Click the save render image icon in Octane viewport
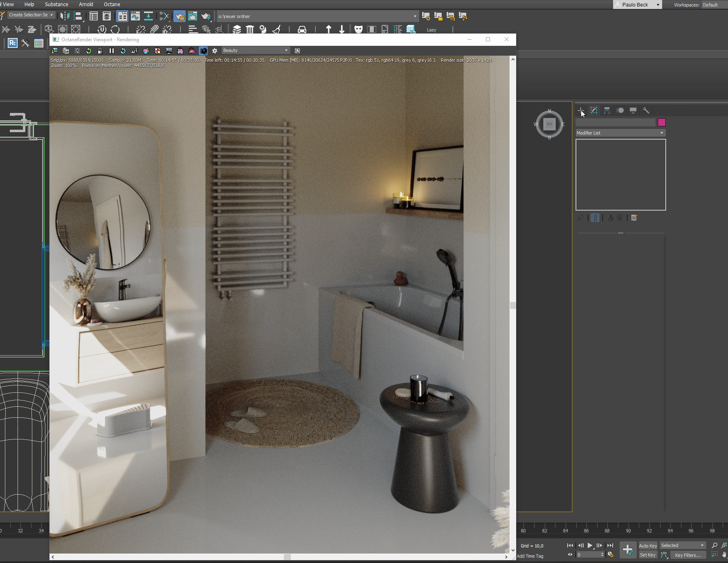 (x=54, y=51)
